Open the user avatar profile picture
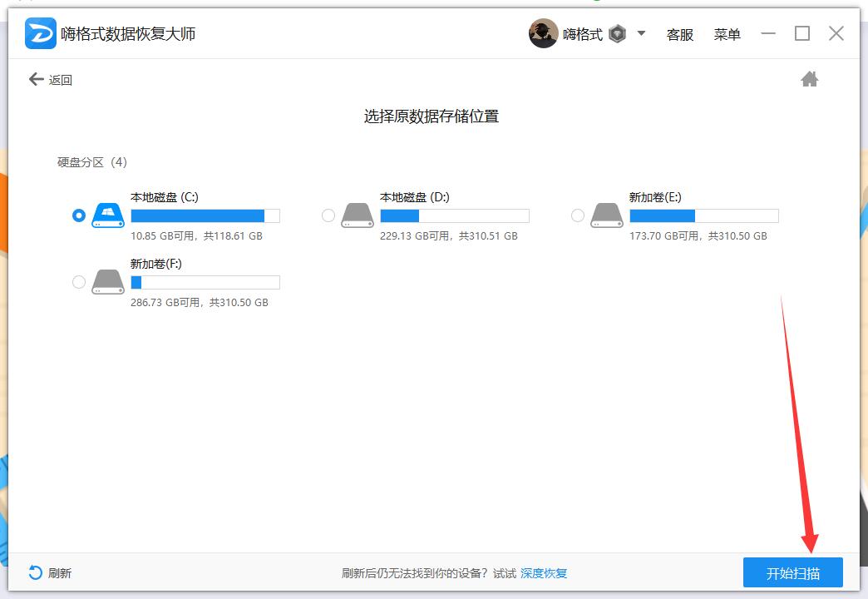The height and width of the screenshot is (599, 868). coord(543,34)
